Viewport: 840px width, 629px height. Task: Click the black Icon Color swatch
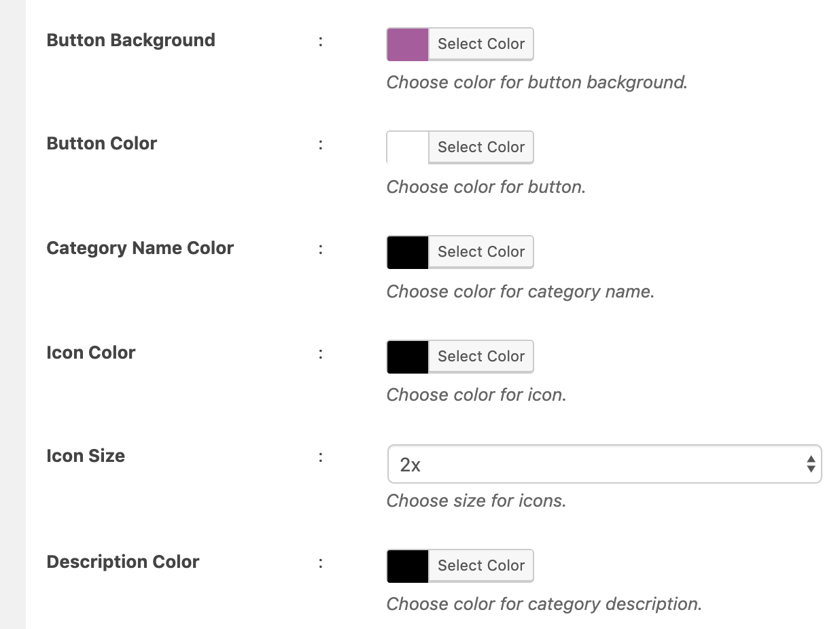tap(408, 357)
